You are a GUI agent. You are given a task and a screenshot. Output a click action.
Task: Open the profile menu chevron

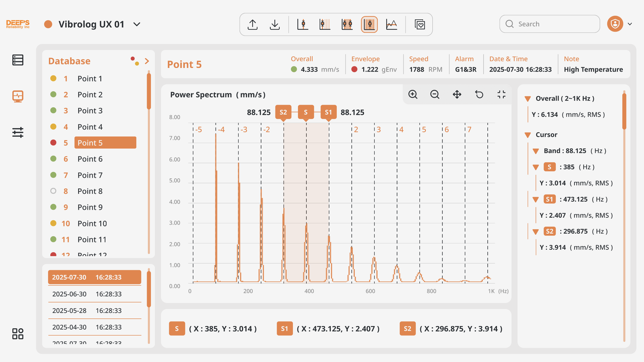pos(630,24)
